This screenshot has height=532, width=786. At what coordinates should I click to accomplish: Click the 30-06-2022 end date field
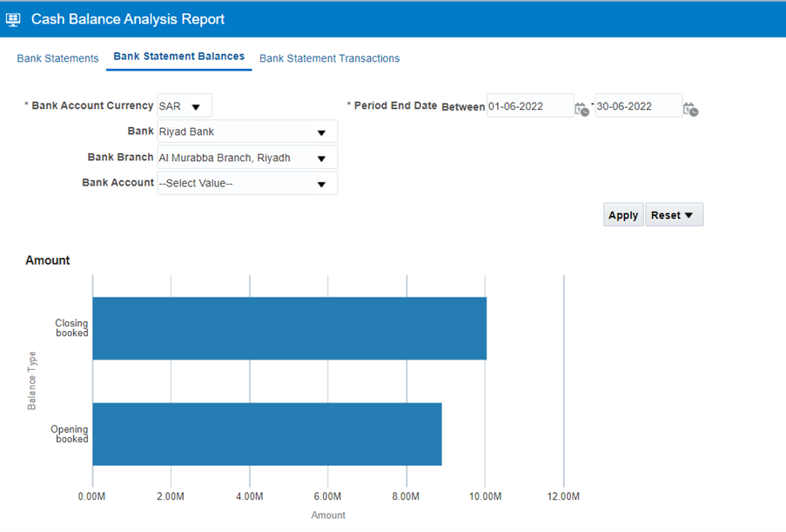pos(638,106)
